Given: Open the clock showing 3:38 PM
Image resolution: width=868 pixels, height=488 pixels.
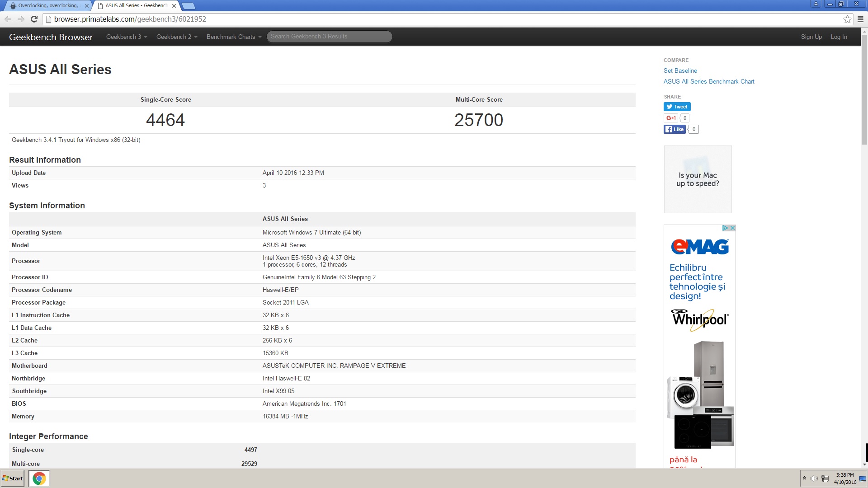Looking at the screenshot, I should click(x=845, y=479).
